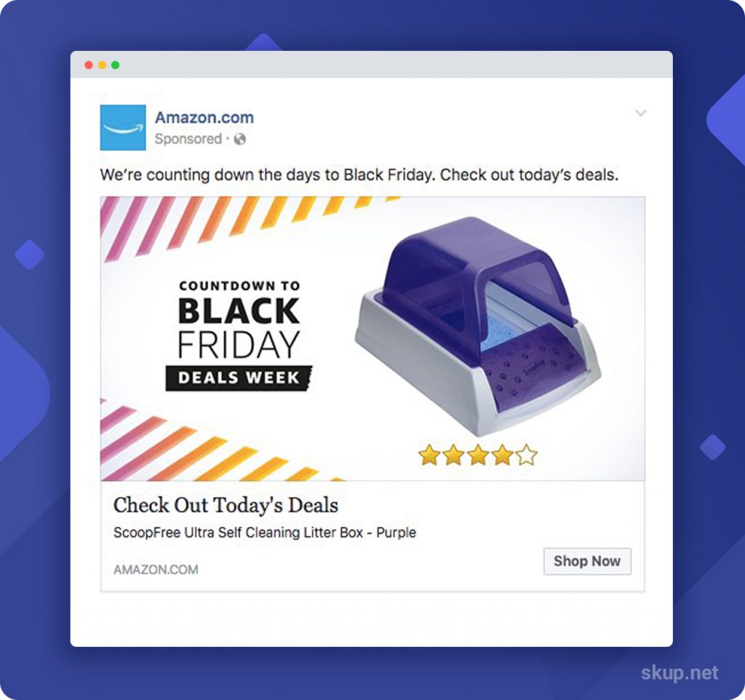Viewport: 745px width, 700px height.
Task: Click the first gold rating star
Action: point(429,455)
